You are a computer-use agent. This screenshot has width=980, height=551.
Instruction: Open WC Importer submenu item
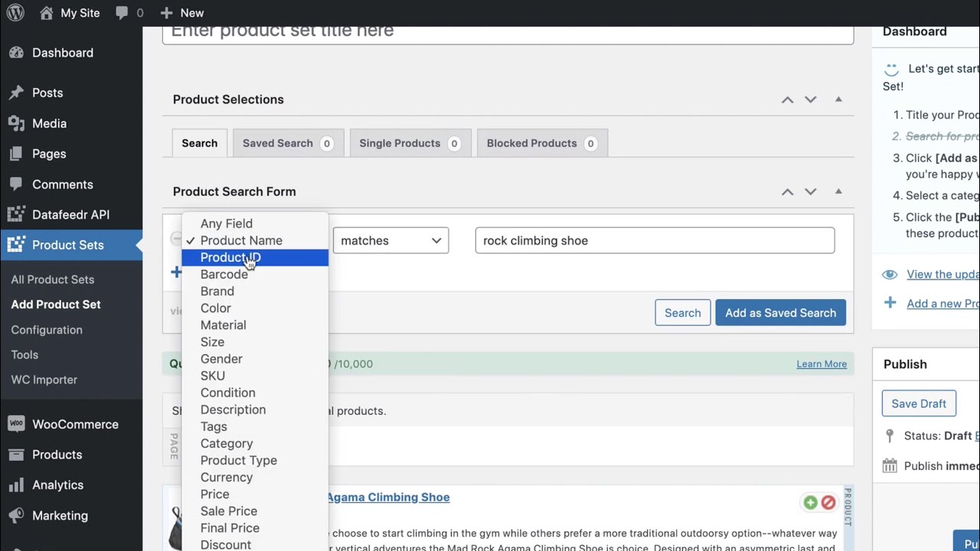pyautogui.click(x=44, y=380)
